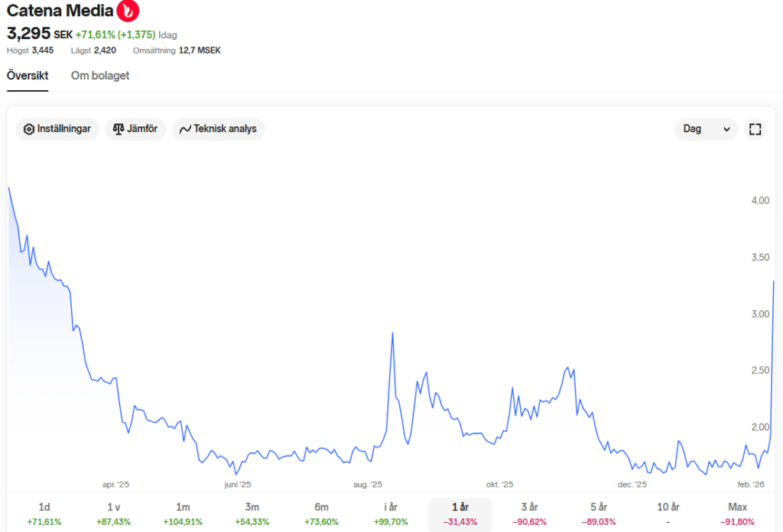
Task: Click the red flame icon beside Catena Media
Action: 128,11
